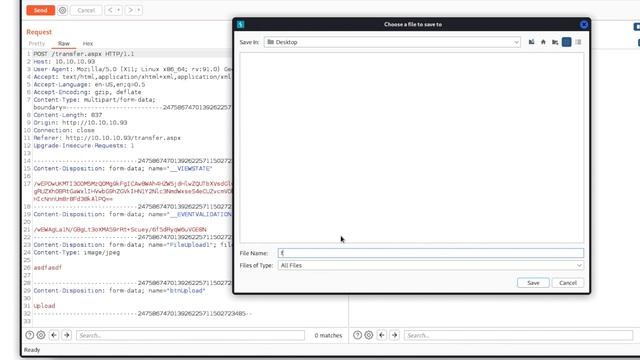Viewport: 640px width, 360px height.
Task: Select the Details view toggle in save dialog
Action: point(578,42)
